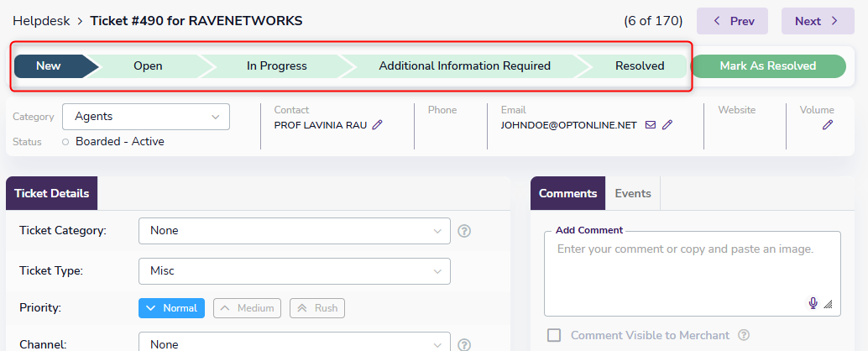Click Mark As Resolved button
The height and width of the screenshot is (351, 868).
pyautogui.click(x=767, y=66)
